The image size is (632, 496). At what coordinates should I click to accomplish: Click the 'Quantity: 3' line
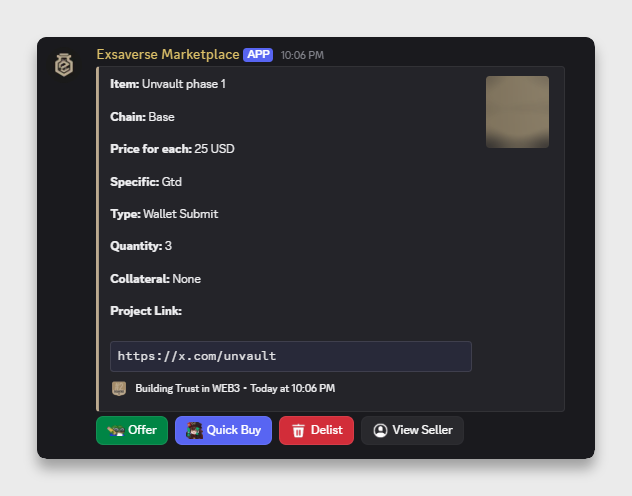tap(141, 246)
